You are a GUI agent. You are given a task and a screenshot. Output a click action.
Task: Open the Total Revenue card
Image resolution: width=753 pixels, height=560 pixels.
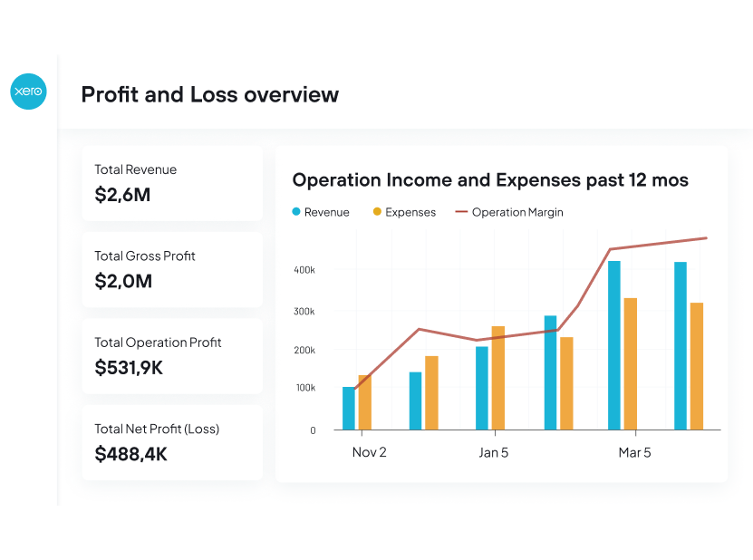pos(172,182)
